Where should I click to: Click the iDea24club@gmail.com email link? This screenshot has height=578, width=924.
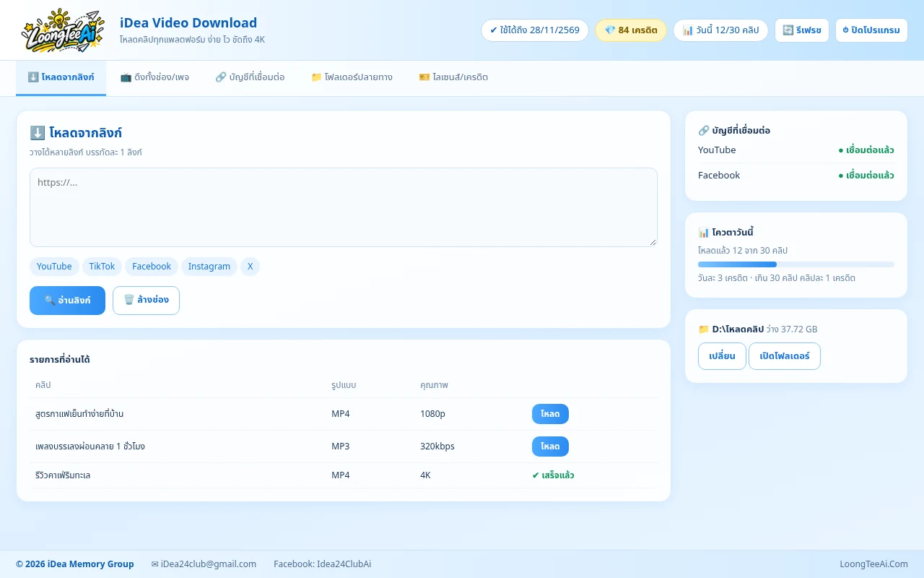pos(208,564)
